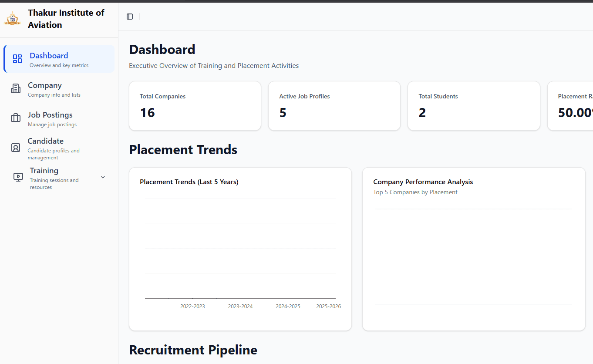The height and width of the screenshot is (364, 593).
Task: Click the 2023-2024 axis label
Action: pyautogui.click(x=240, y=307)
